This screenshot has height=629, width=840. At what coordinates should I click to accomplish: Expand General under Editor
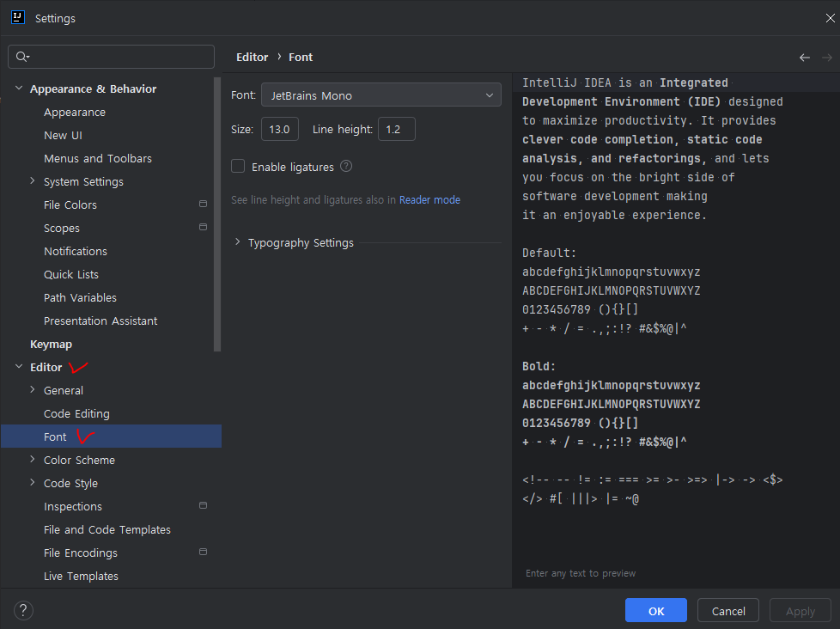tap(32, 389)
